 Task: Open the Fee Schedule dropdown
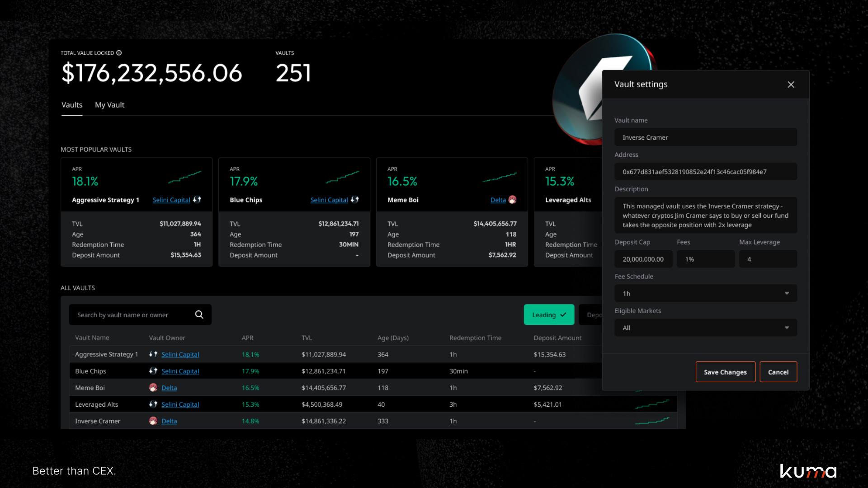point(705,293)
